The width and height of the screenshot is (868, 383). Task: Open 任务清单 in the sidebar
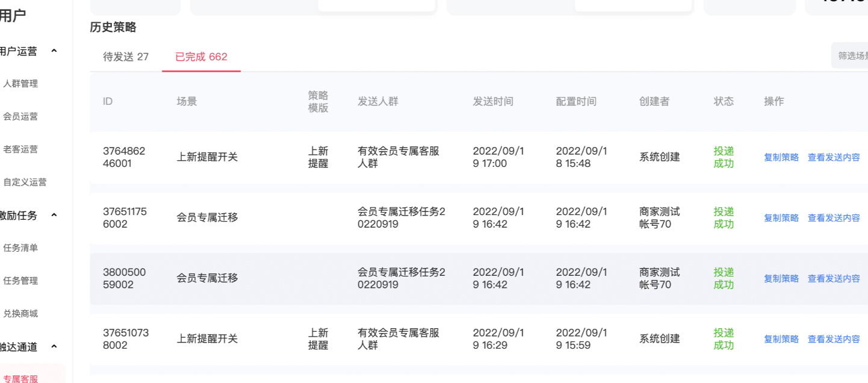[22, 248]
